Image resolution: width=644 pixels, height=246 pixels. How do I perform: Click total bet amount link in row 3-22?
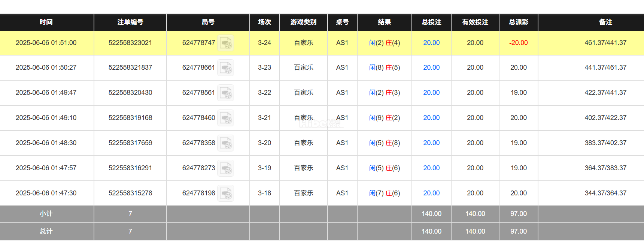point(431,93)
